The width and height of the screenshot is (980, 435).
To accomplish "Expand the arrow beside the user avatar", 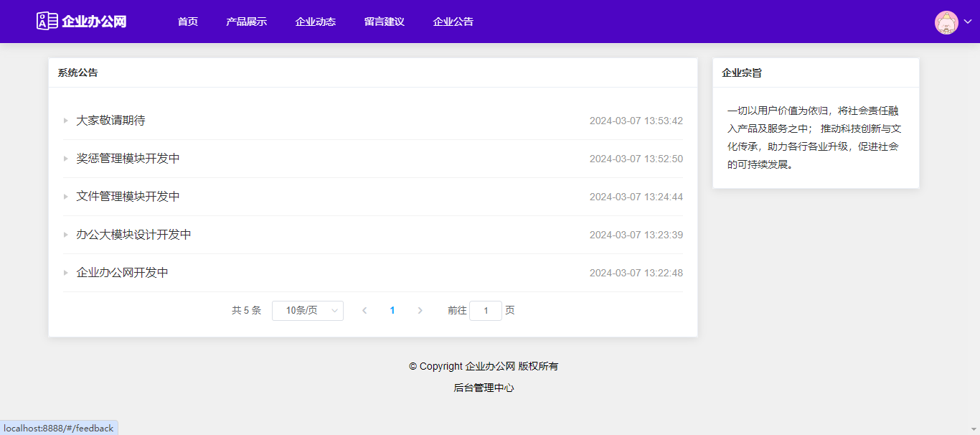I will (x=968, y=22).
